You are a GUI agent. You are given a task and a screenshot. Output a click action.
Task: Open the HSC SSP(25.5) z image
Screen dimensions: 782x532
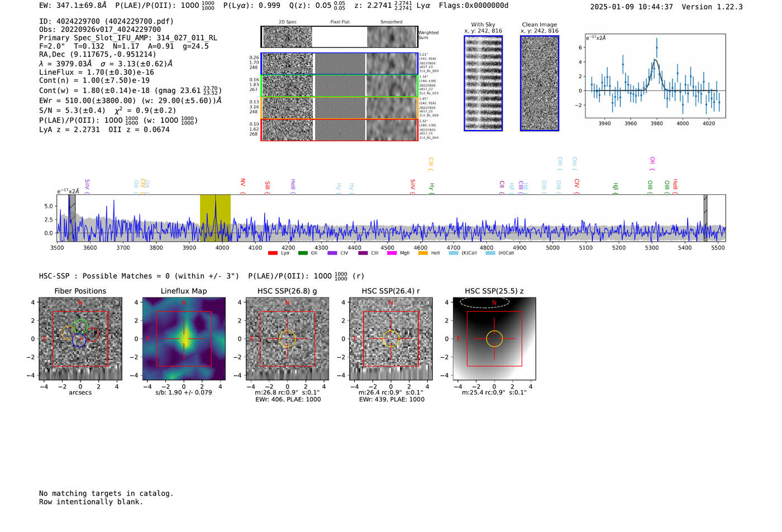[x=494, y=339]
